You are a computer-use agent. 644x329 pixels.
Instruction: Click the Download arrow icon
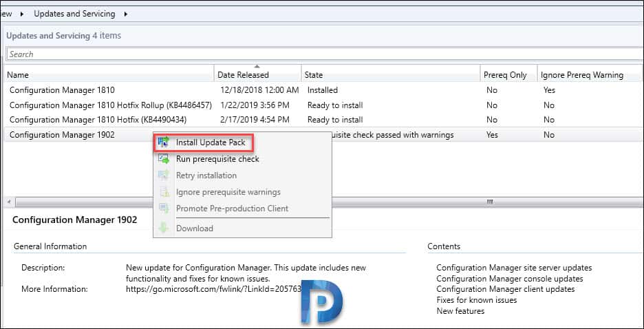[x=164, y=229]
